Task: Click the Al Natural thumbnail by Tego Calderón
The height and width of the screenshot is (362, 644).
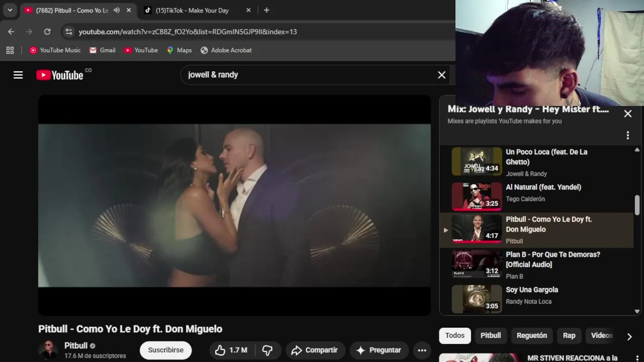Action: coord(477,196)
